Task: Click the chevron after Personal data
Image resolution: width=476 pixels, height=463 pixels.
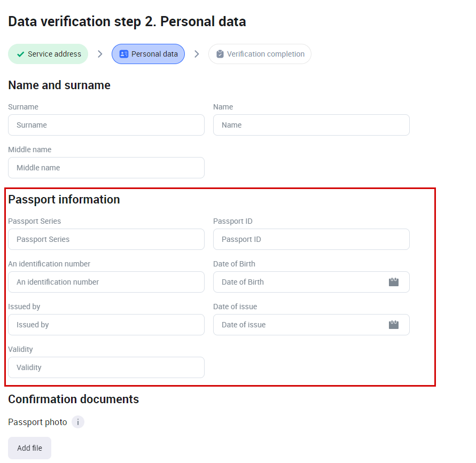Action: [x=197, y=54]
